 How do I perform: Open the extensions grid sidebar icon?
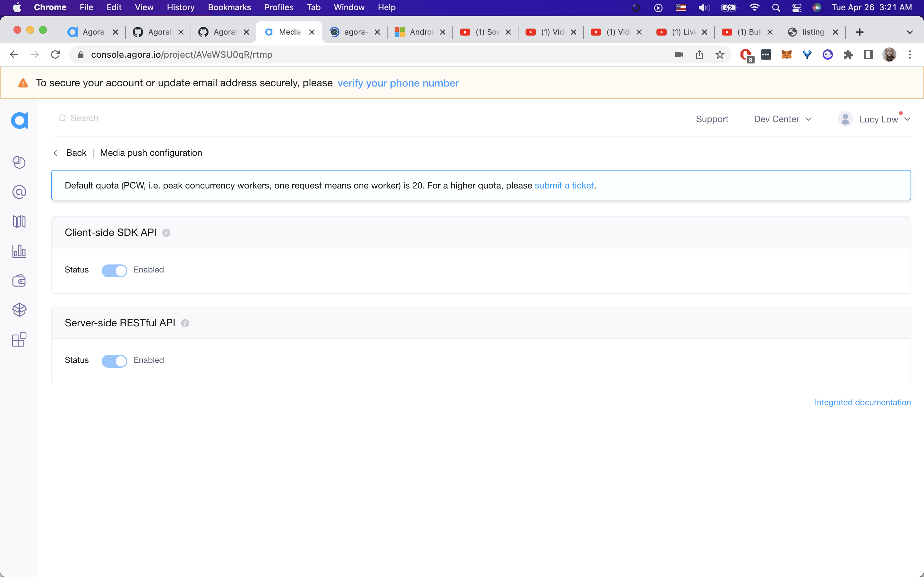tap(19, 339)
